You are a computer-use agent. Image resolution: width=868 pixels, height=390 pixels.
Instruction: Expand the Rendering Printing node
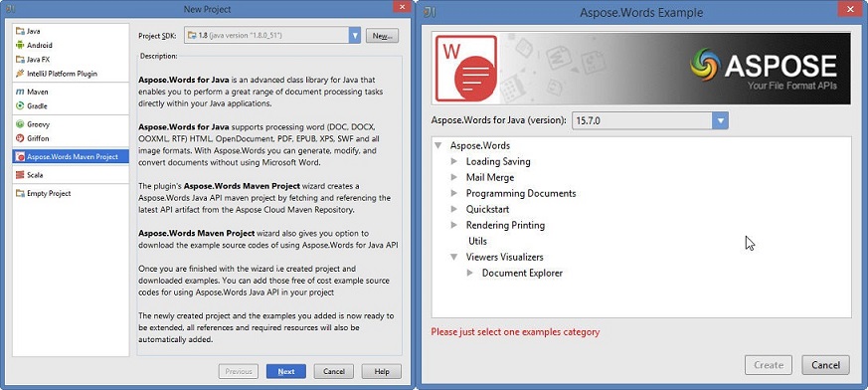tap(454, 226)
